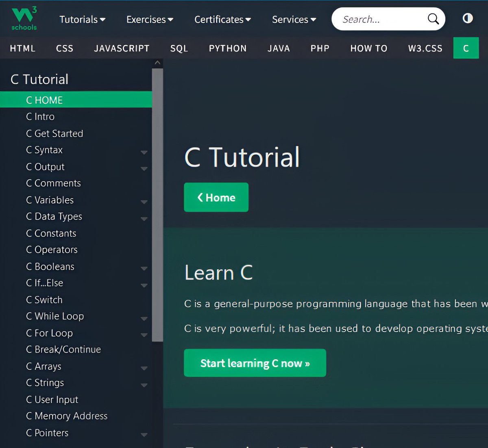Expand the C While Loop submenu arrow

144,318
